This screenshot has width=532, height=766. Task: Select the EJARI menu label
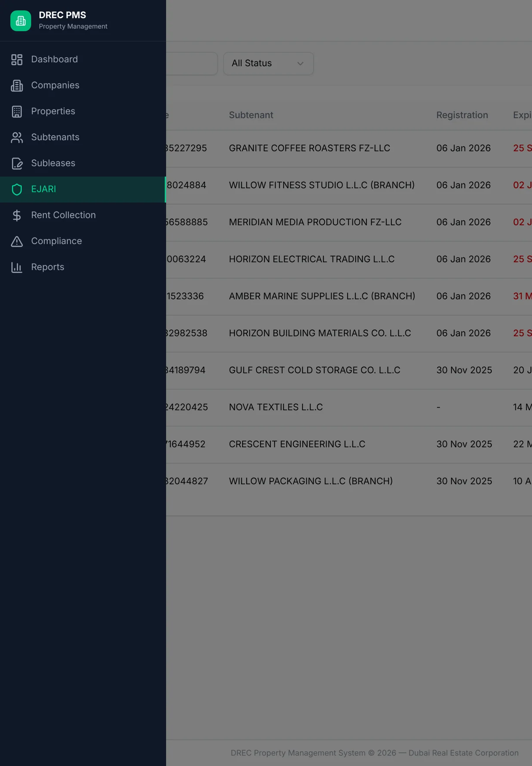click(x=43, y=189)
